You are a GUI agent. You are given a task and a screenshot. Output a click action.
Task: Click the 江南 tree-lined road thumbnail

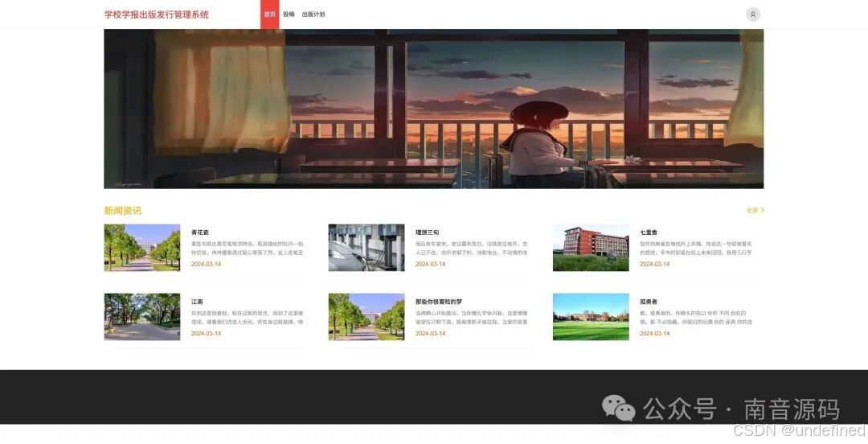(x=142, y=317)
